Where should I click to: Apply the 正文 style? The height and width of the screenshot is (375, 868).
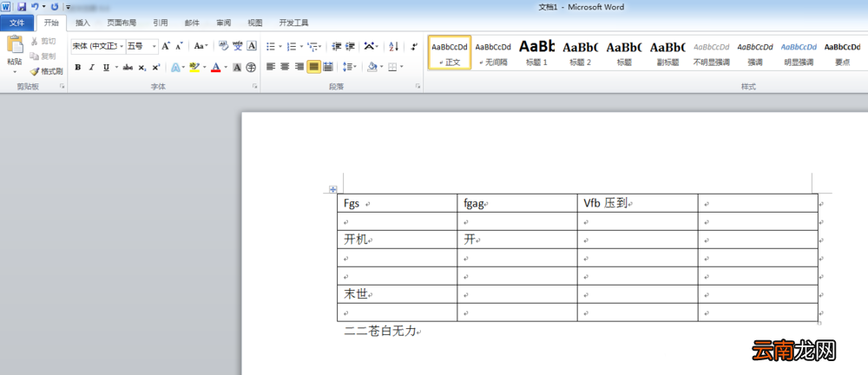coord(450,53)
